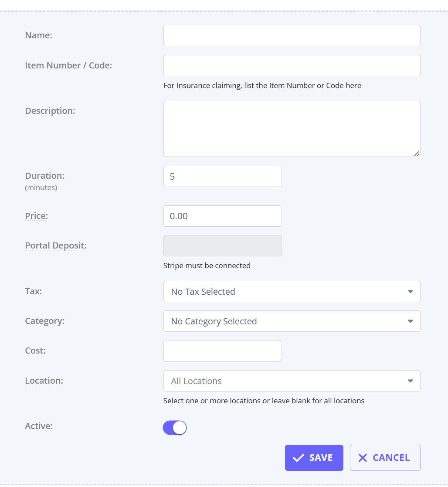448x487 pixels.
Task: Click the Description label text
Action: (50, 111)
